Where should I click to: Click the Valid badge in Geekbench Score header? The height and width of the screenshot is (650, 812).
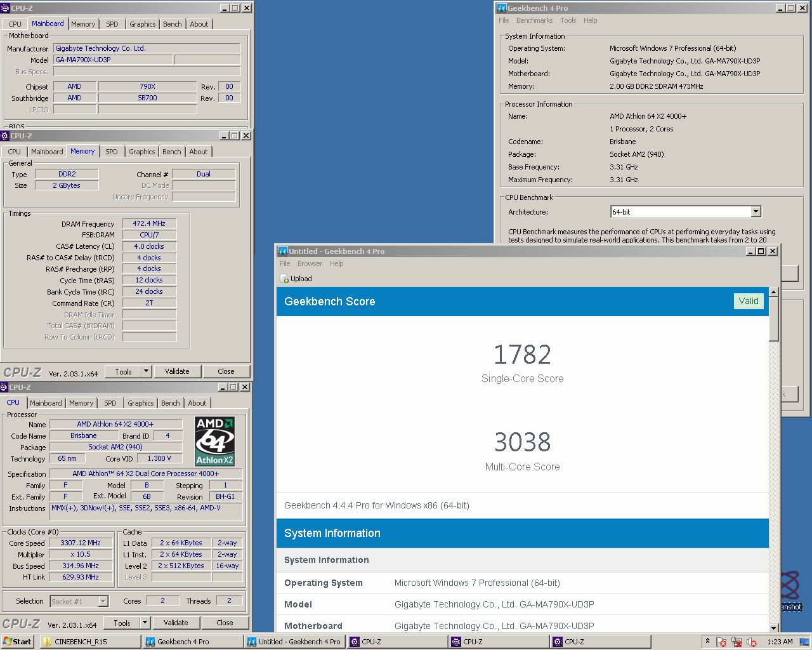[749, 301]
